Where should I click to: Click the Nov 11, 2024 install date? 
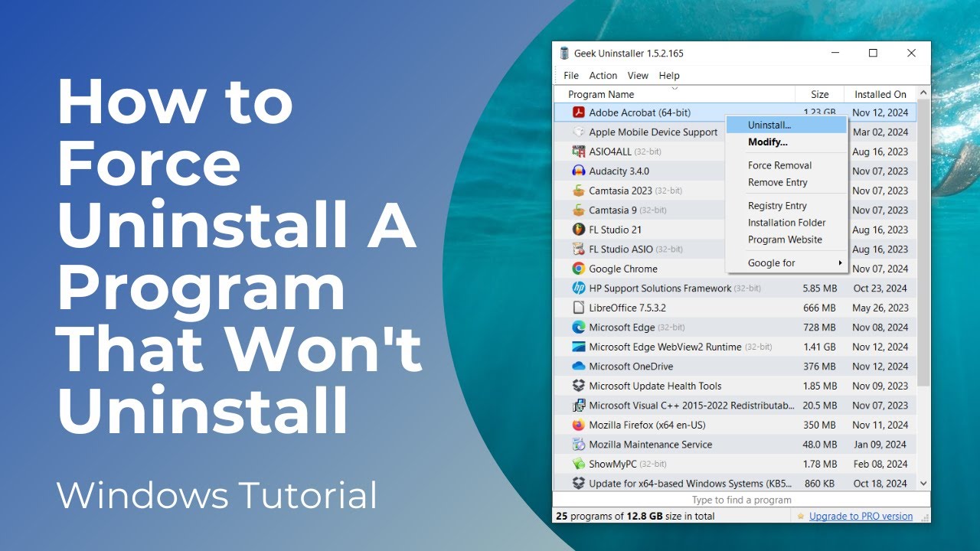pos(880,425)
